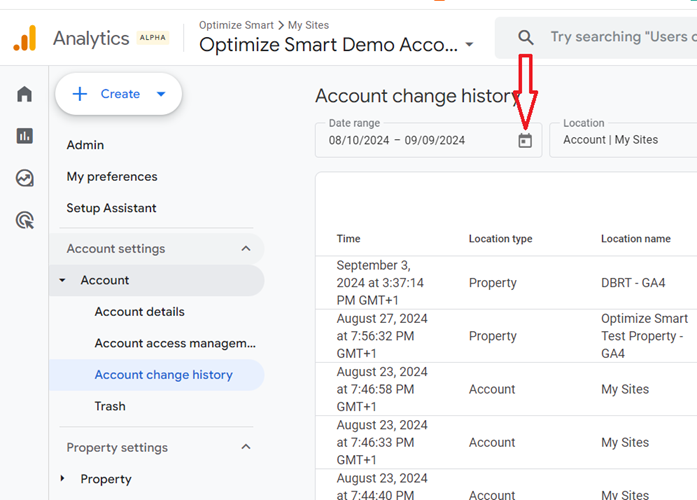This screenshot has height=500, width=697.
Task: Open the Advertising cursor icon
Action: (24, 220)
